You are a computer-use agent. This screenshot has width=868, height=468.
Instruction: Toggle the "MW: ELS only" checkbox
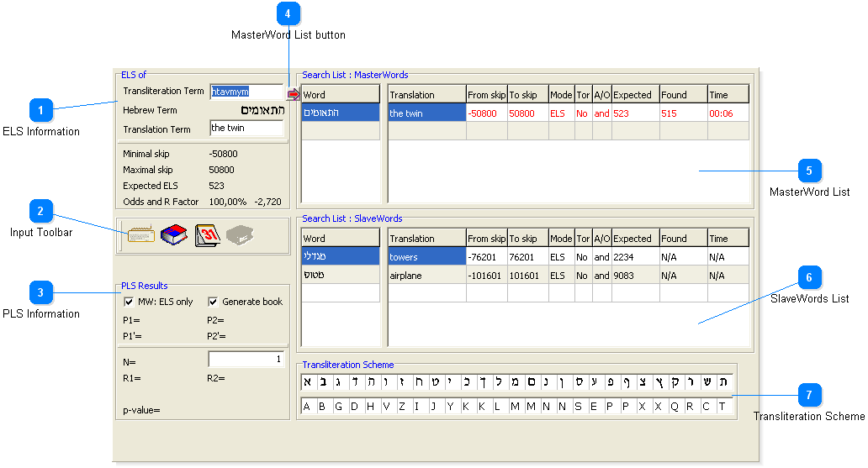click(x=129, y=302)
